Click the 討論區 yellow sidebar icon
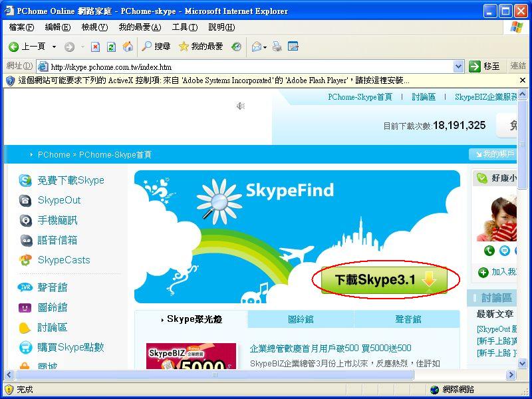Image resolution: width=532 pixels, height=399 pixels. [x=25, y=328]
